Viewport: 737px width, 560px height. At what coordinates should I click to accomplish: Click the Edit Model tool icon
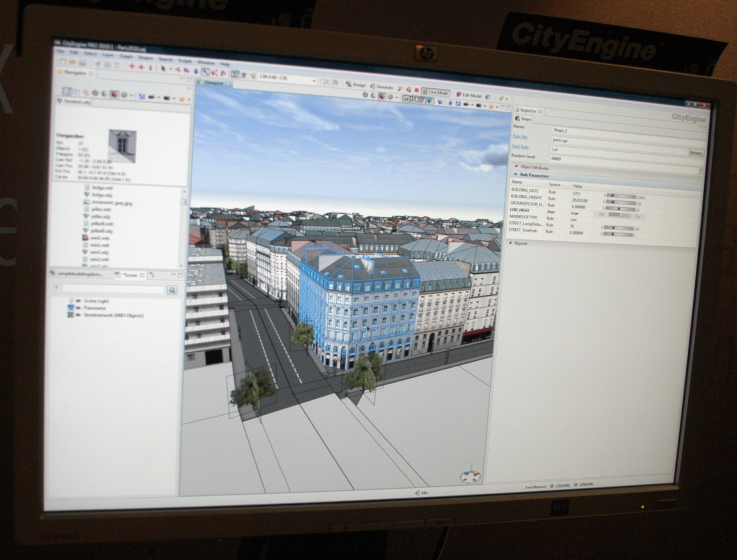coord(459,95)
